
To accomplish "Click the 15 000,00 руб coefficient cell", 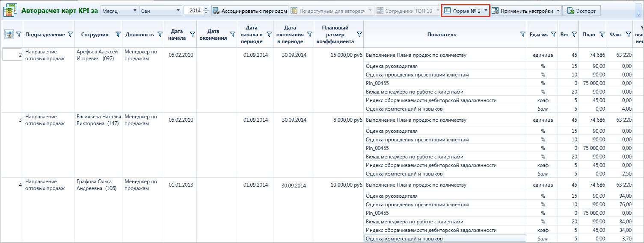I will coord(347,55).
